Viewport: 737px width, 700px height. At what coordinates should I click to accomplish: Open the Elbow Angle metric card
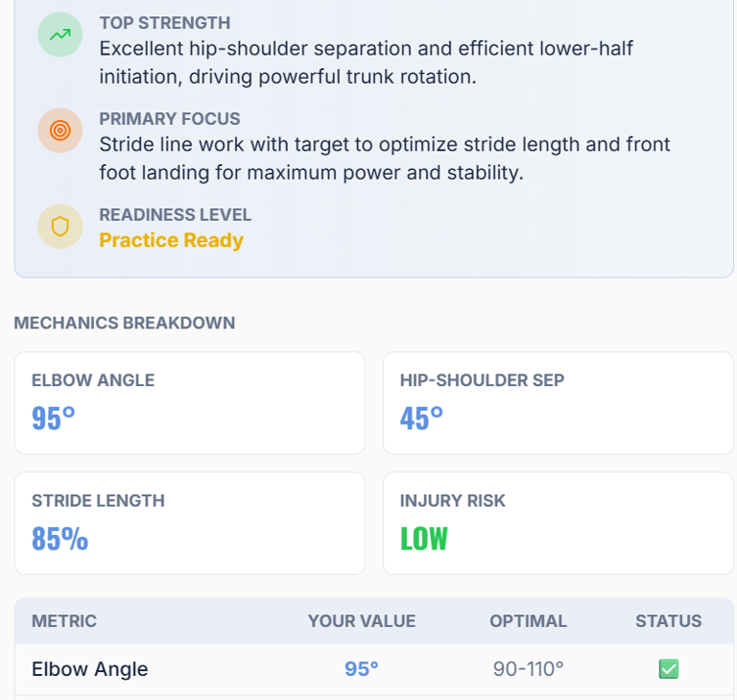[189, 402]
